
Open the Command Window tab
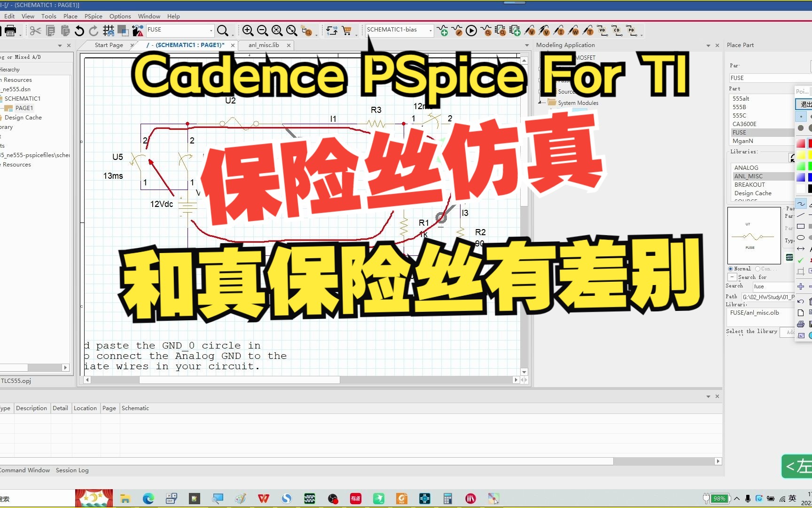click(x=25, y=470)
